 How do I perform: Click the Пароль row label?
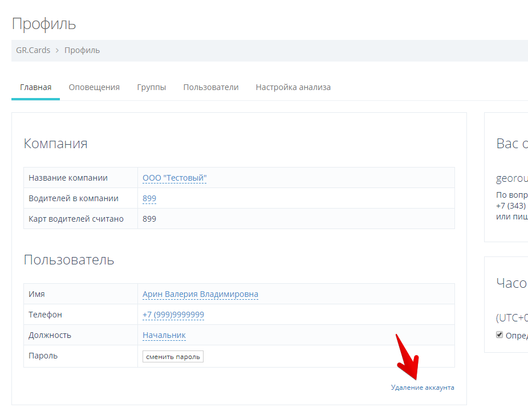[x=43, y=356]
